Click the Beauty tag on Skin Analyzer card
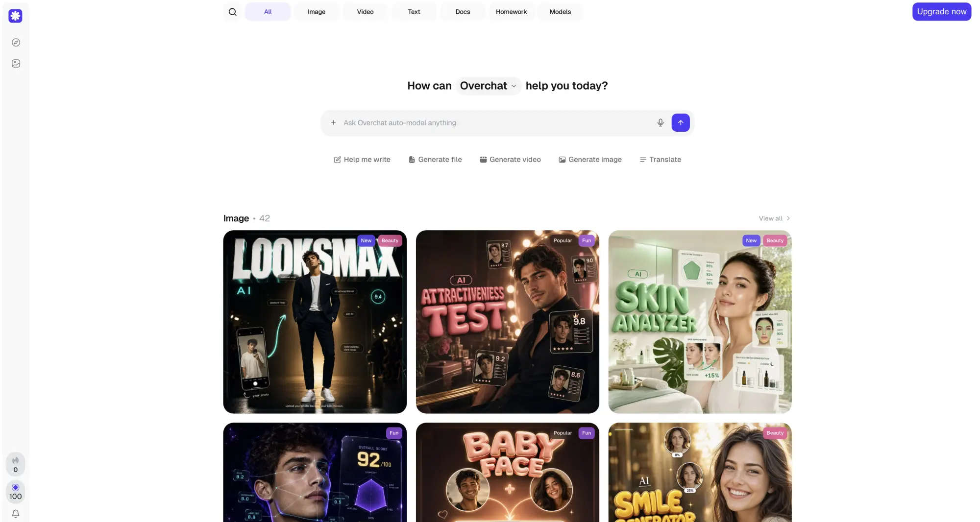Screen dimensions: 980x522 point(775,240)
